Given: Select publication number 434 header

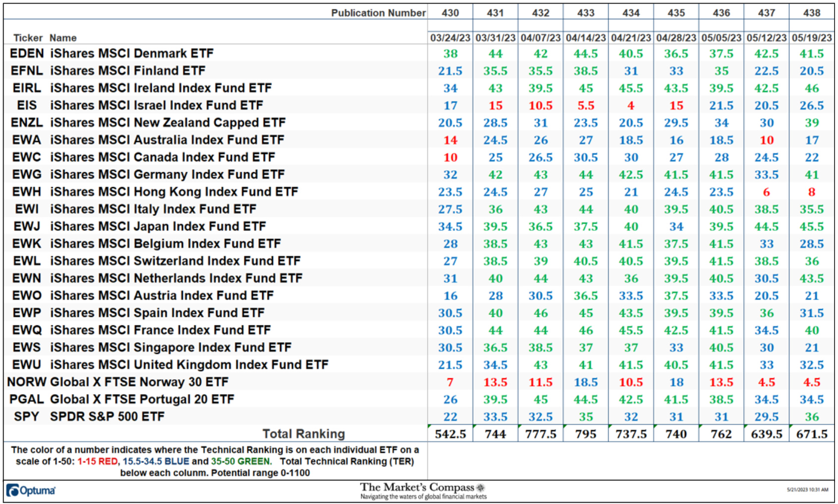Looking at the screenshot, I should click(631, 13).
